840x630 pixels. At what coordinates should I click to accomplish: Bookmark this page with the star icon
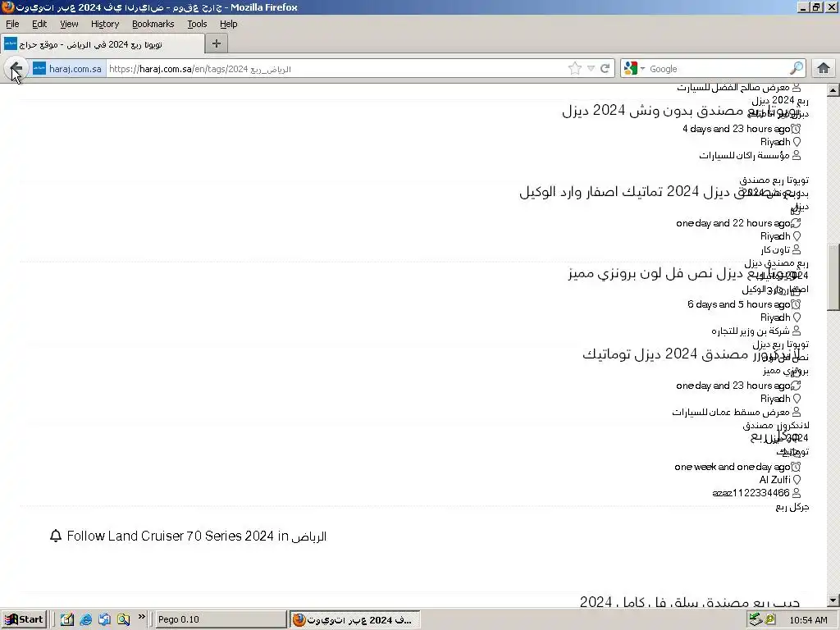(x=575, y=69)
